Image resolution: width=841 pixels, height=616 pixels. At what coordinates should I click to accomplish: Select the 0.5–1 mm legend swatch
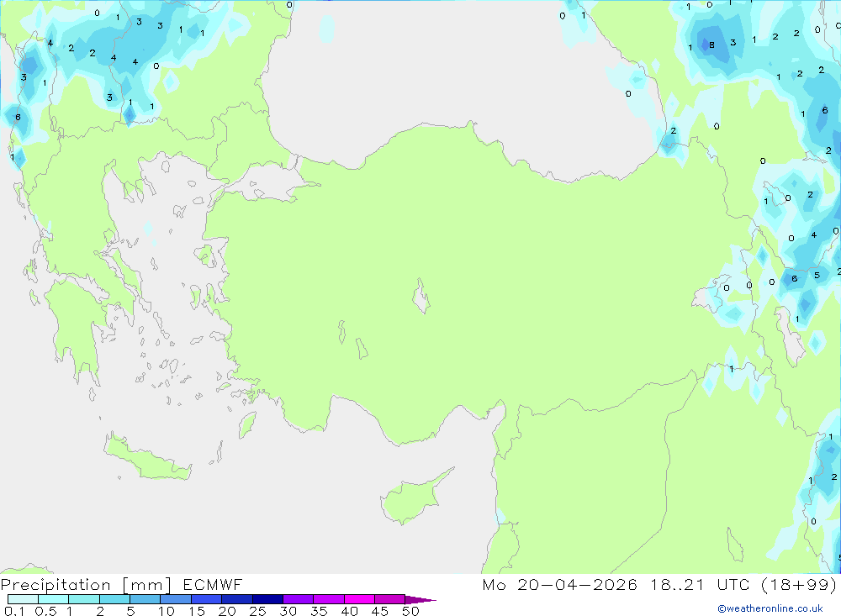point(54,599)
